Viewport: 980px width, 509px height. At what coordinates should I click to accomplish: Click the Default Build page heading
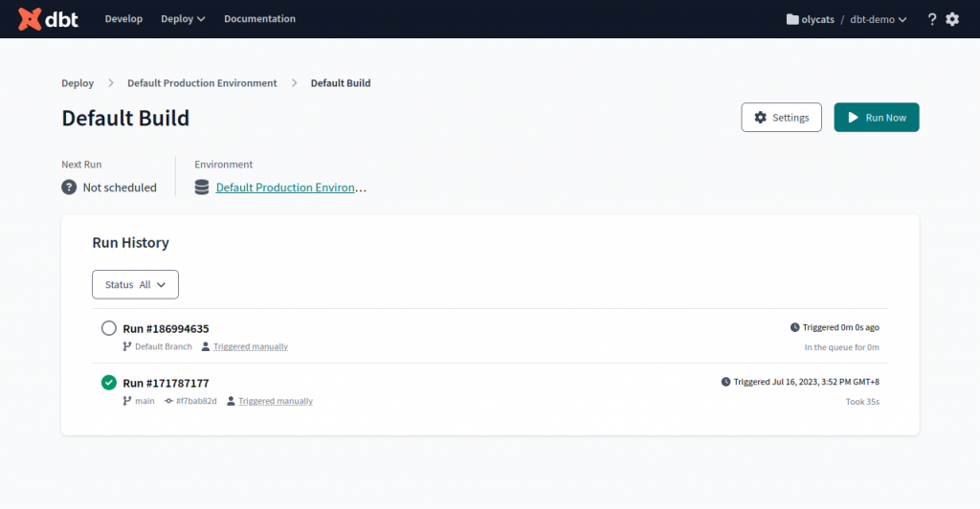pyautogui.click(x=125, y=118)
